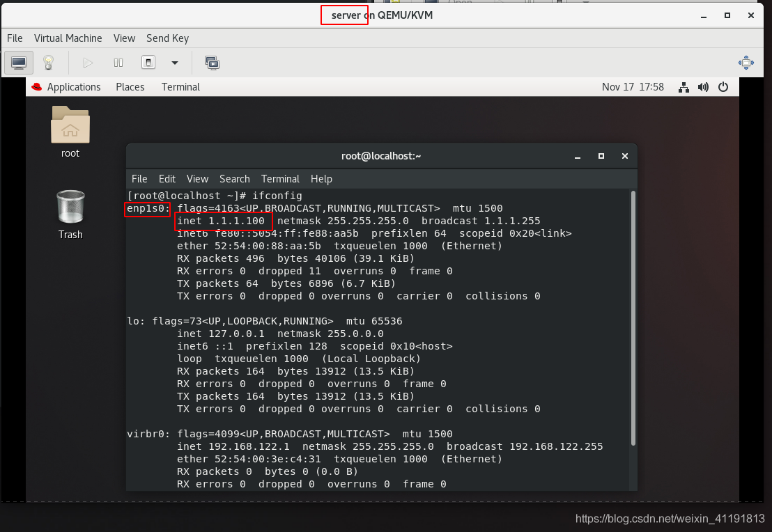Click 'netmask 255.255.255.0' on enp1s0 line
This screenshot has width=772, height=532.
343,221
